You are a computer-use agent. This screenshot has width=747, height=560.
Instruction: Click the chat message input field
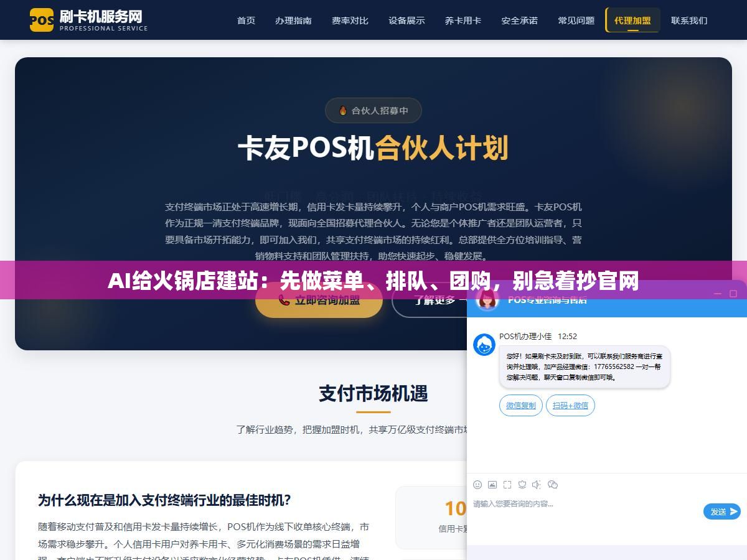click(585, 511)
